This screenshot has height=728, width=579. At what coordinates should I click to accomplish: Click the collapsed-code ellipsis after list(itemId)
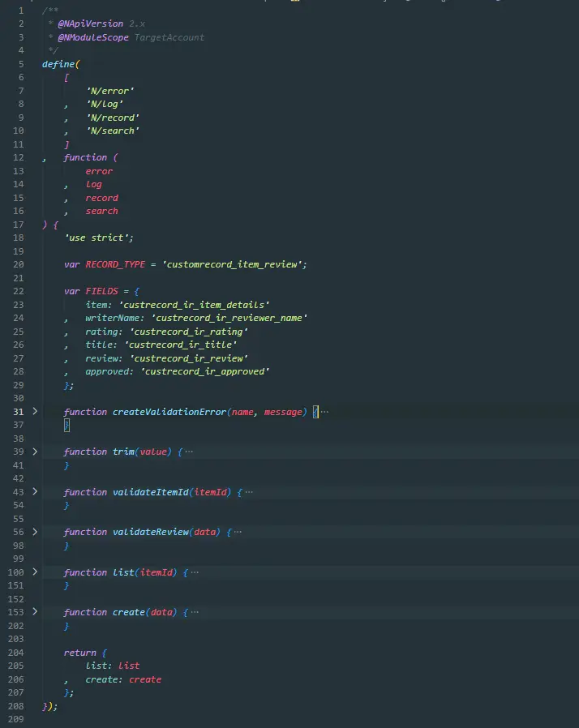click(x=195, y=572)
